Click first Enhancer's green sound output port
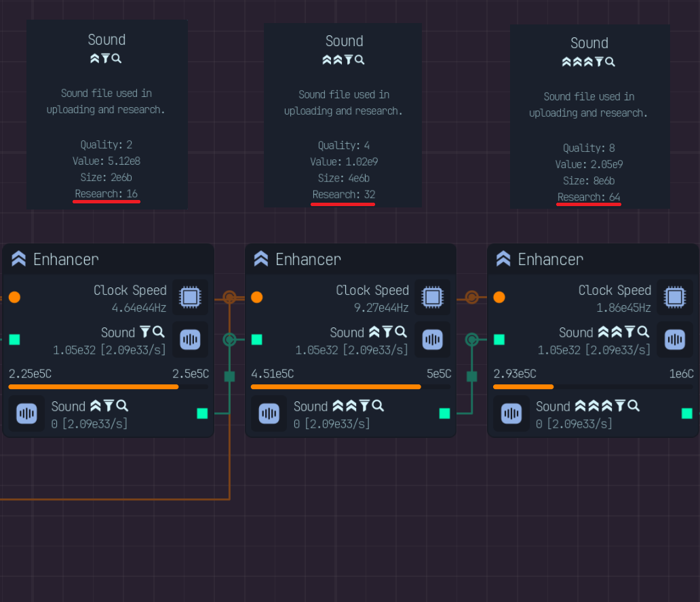Image resolution: width=700 pixels, height=602 pixels. [x=202, y=414]
